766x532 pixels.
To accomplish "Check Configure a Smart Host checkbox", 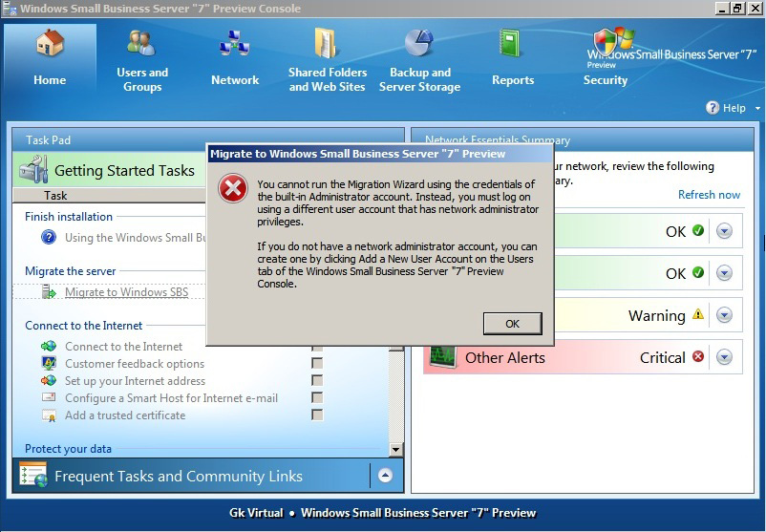I will coord(317,397).
